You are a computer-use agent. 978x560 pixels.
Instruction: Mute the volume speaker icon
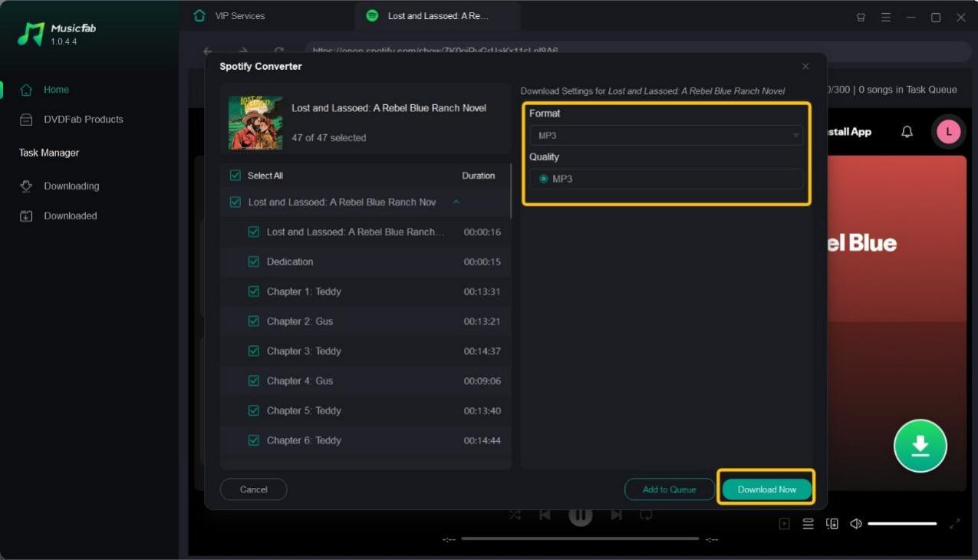click(856, 524)
